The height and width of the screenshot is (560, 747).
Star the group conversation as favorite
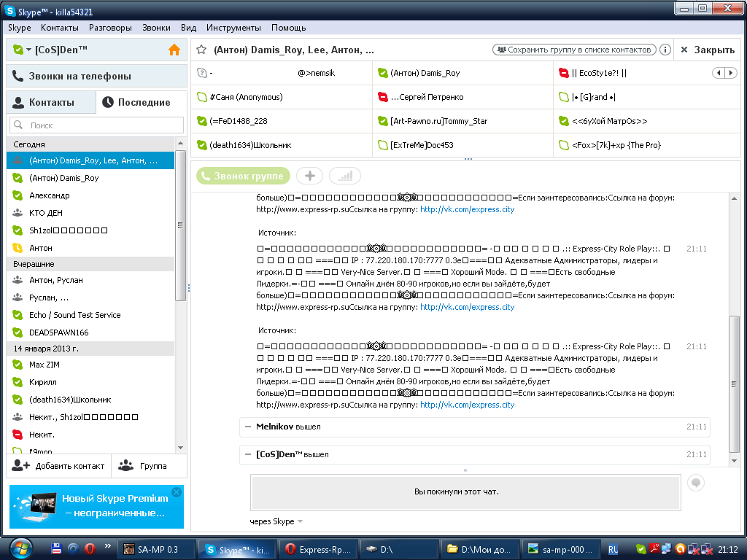pos(201,50)
